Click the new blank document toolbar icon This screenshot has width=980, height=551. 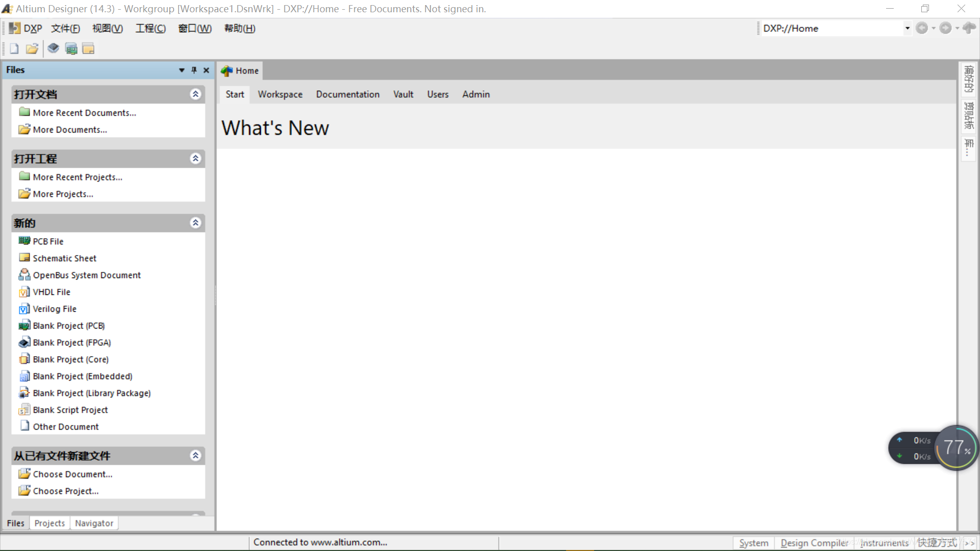point(14,49)
